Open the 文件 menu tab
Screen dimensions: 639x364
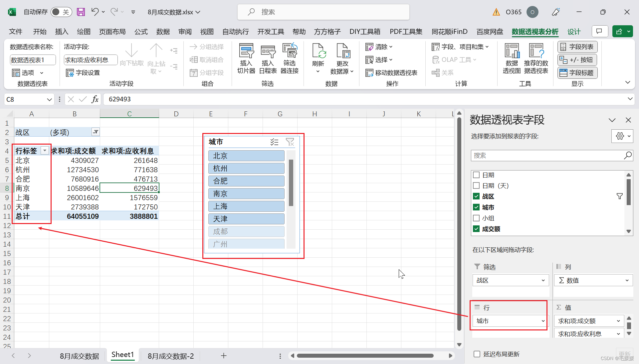[15, 32]
